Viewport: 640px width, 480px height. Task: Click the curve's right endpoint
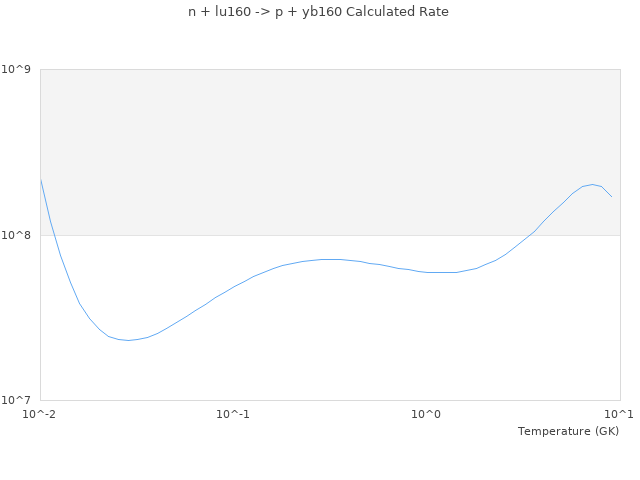pyautogui.click(x=611, y=196)
